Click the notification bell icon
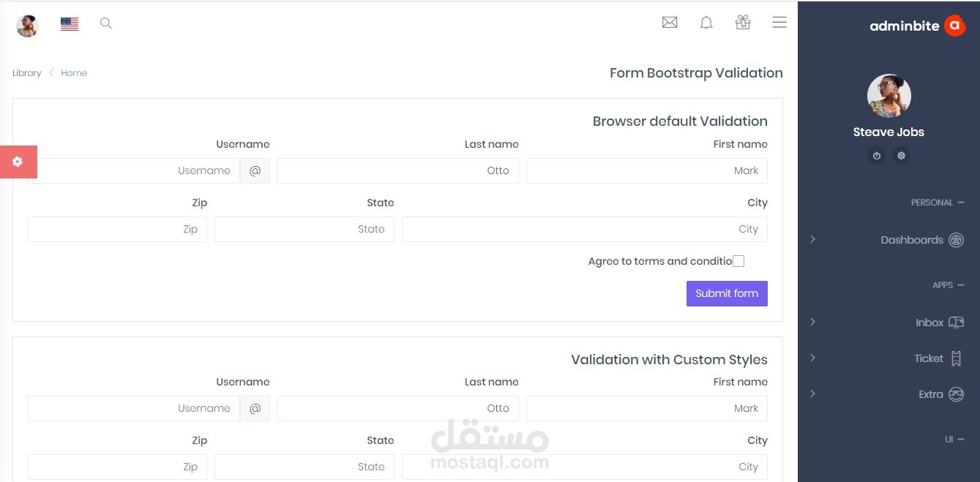Viewport: 980px width, 482px height. tap(706, 23)
